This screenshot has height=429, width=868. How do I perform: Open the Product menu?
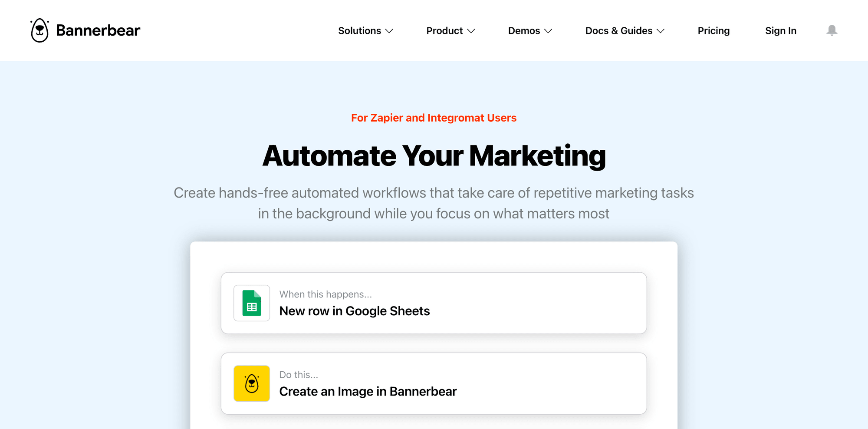tap(450, 31)
